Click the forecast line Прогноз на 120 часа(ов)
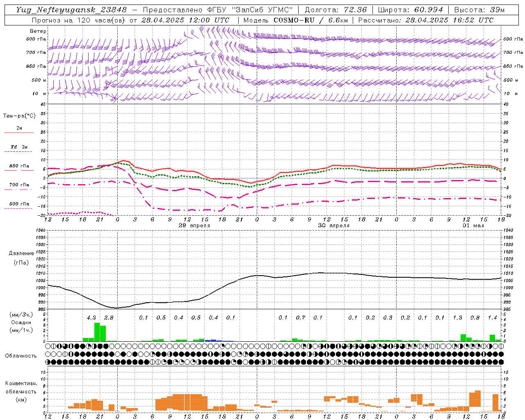This screenshot has height=420, width=525. [79, 20]
